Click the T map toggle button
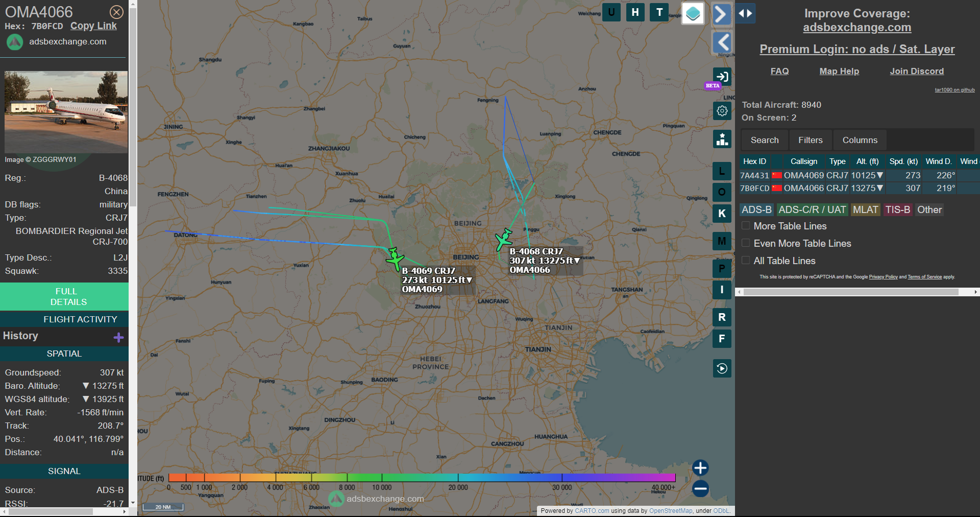Viewport: 980px width, 517px height. [x=659, y=12]
